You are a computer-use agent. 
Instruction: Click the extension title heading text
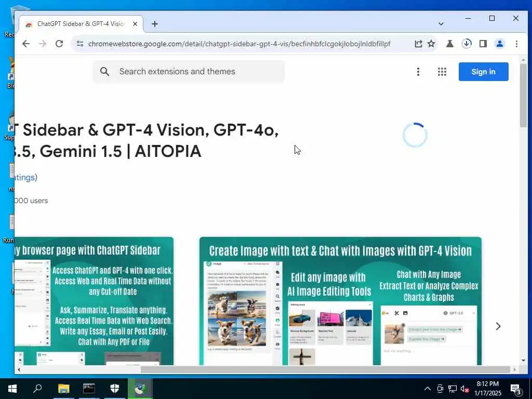click(147, 140)
